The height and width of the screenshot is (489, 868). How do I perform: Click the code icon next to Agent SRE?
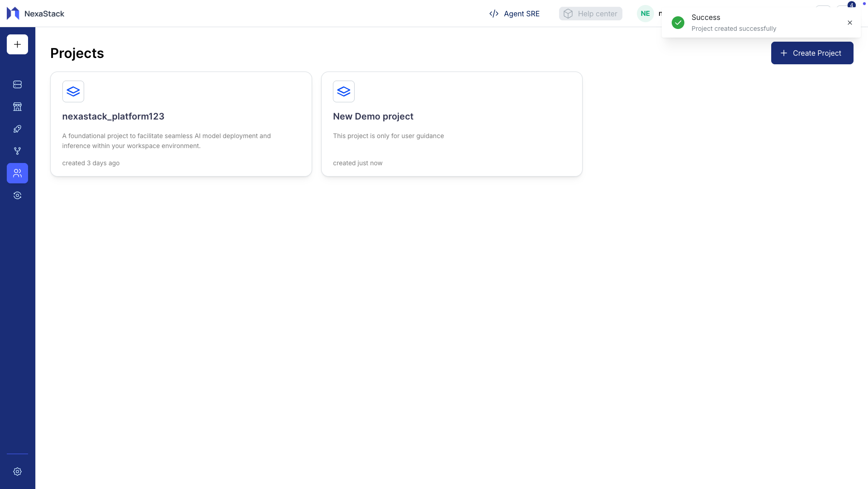494,14
